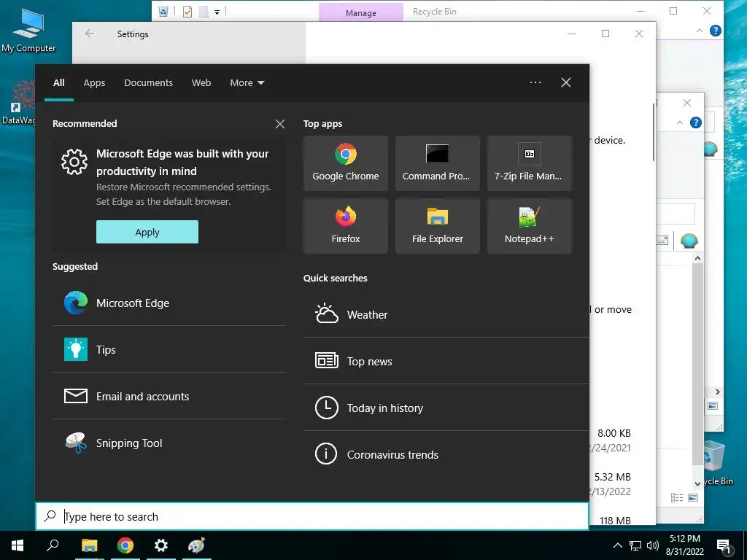Launch Command Prompt tile in Top apps
747x560 pixels.
438,163
